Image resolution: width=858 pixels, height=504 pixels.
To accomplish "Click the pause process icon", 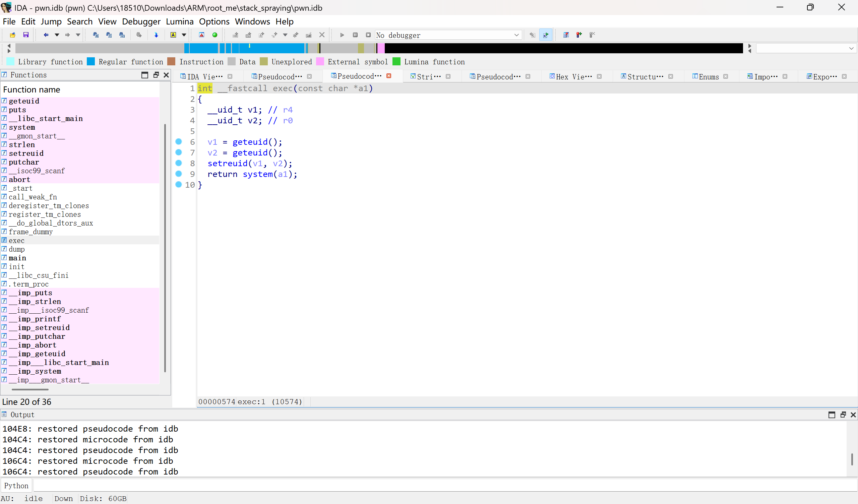I will (x=355, y=35).
